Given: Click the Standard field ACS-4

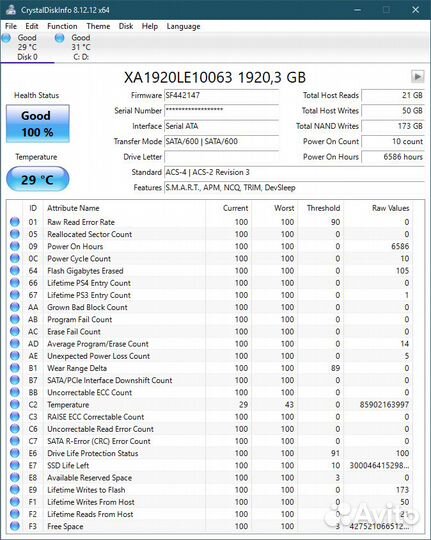Looking at the screenshot, I should click(294, 172).
